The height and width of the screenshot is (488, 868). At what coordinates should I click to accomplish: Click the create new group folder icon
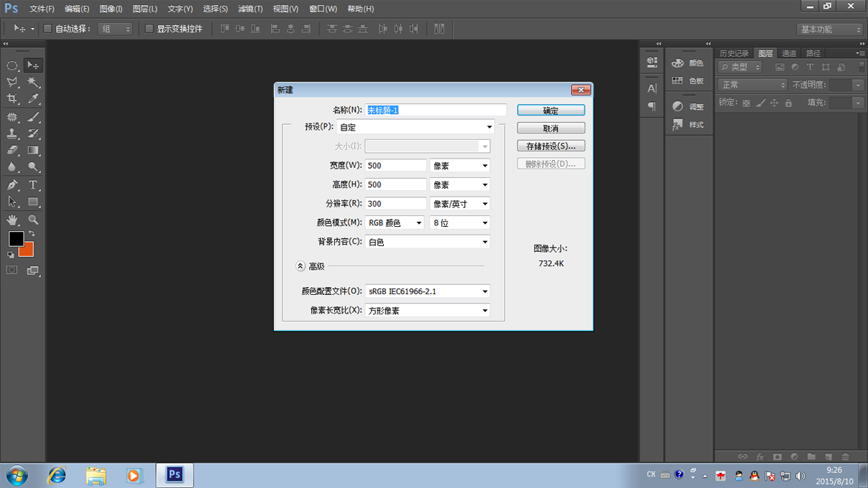(x=811, y=456)
